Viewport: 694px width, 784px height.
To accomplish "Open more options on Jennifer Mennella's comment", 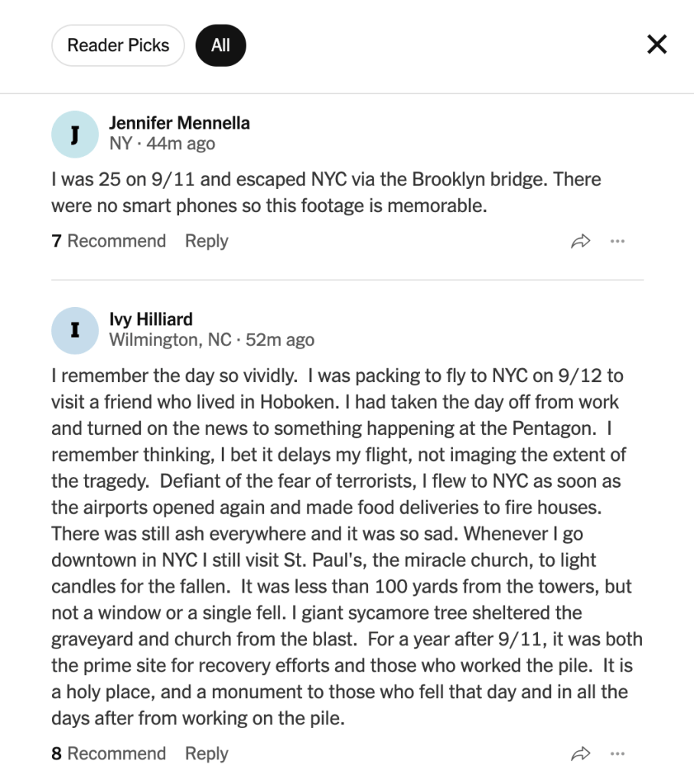I will coord(617,241).
